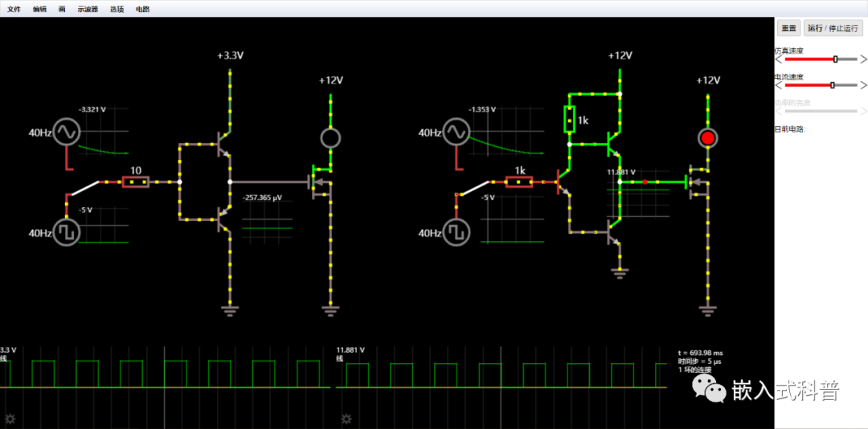This screenshot has width=868, height=429.
Task: Click the t = 693.98 ms time readout
Action: pos(700,353)
